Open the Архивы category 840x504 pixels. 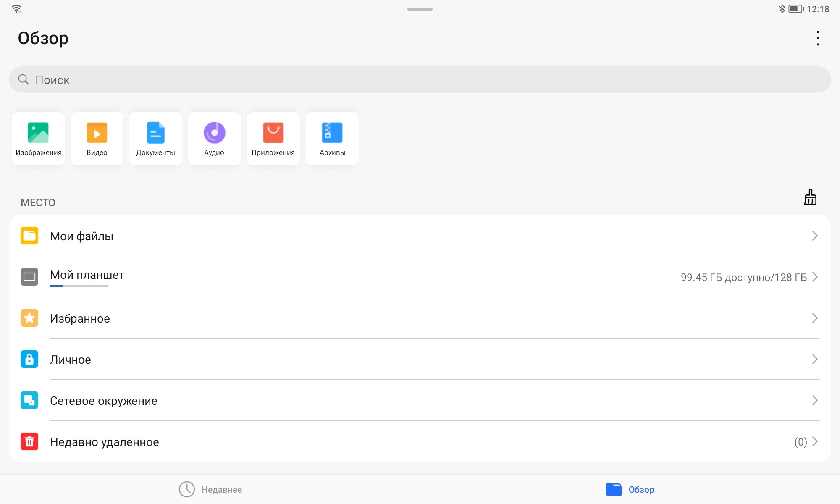[x=332, y=139]
